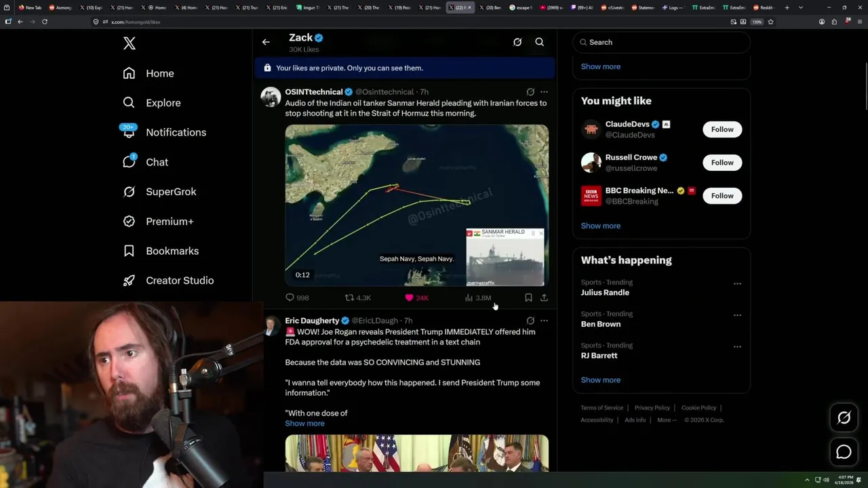Click the system tray volume icon

pos(826,480)
